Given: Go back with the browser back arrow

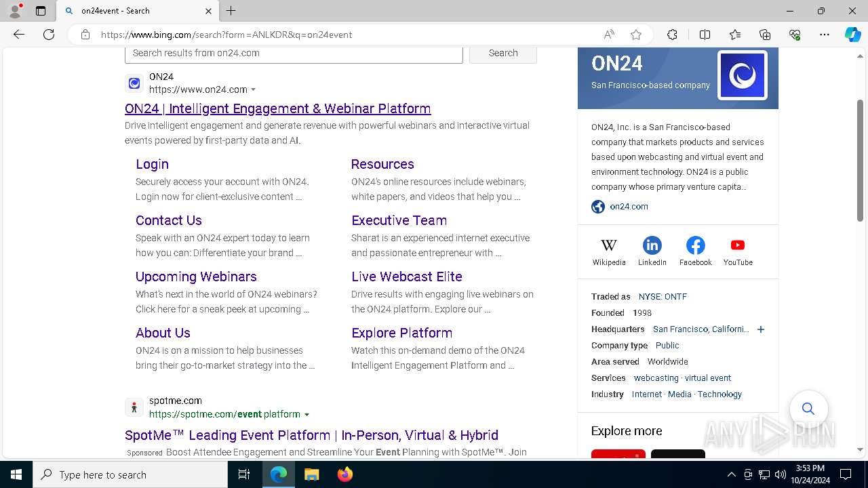Looking at the screenshot, I should click(x=19, y=35).
